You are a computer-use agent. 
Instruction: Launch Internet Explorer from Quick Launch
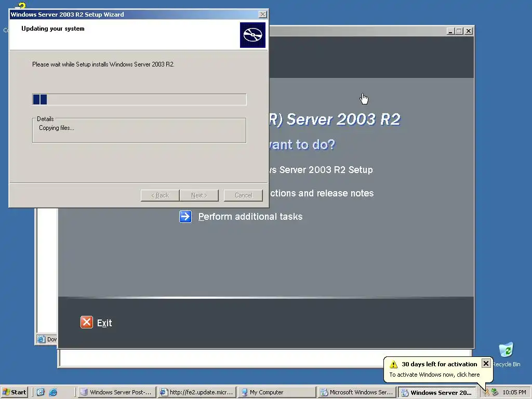53,392
